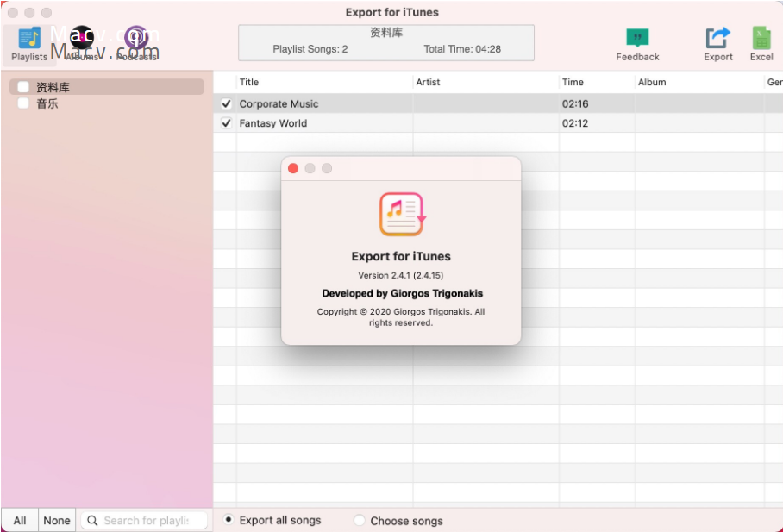Switch to Albums using the vinyl icon
Viewport: 783px width, 532px height.
tap(81, 37)
